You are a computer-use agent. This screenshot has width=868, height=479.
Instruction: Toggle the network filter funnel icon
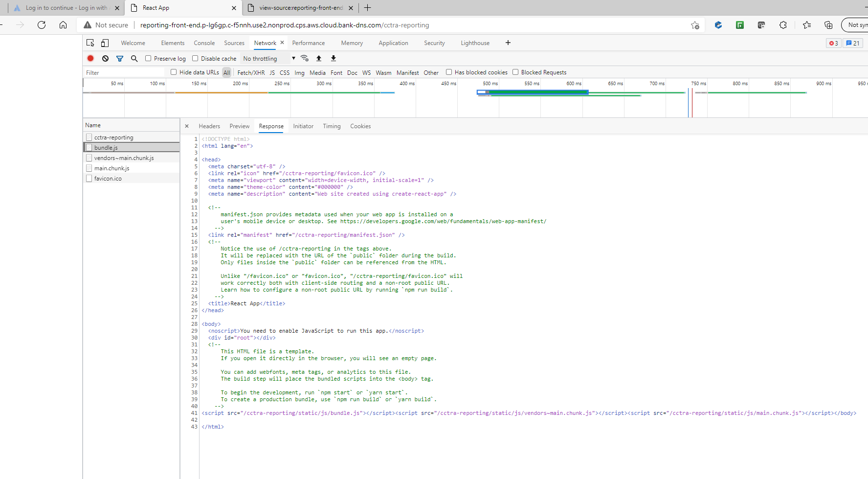tap(120, 58)
